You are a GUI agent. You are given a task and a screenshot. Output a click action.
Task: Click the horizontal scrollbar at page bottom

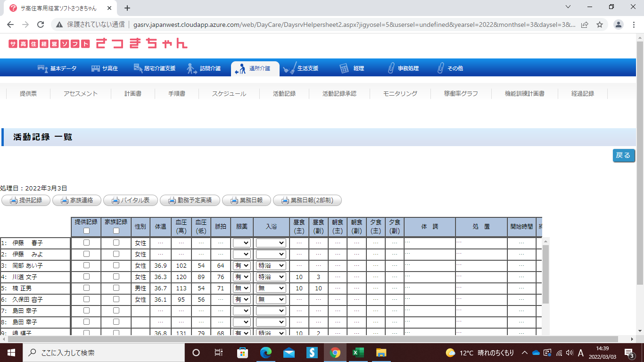coord(311,339)
